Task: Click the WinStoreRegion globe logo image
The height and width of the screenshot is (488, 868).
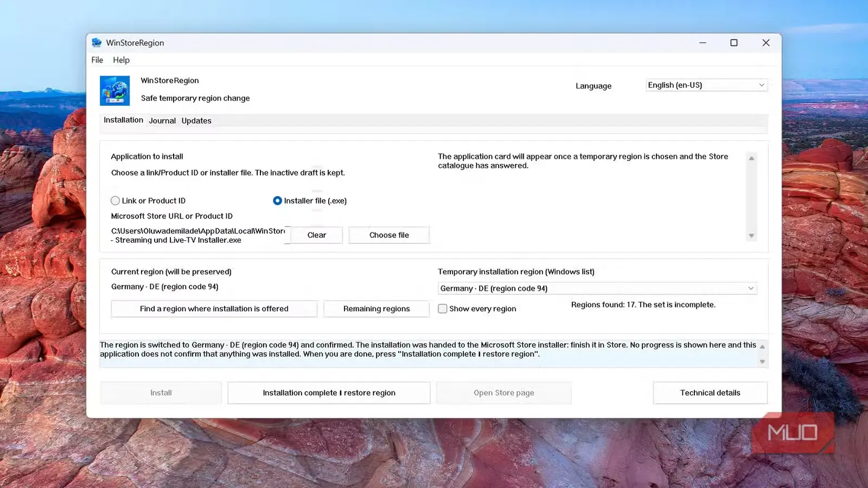Action: [114, 91]
